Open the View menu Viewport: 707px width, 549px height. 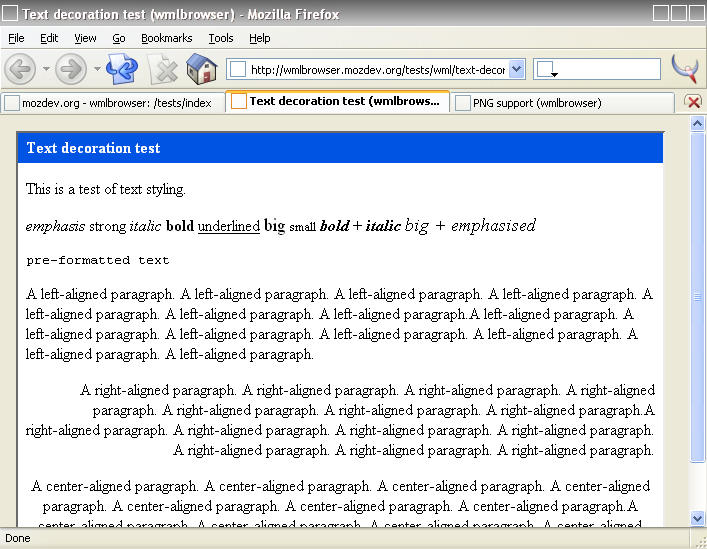coord(85,38)
